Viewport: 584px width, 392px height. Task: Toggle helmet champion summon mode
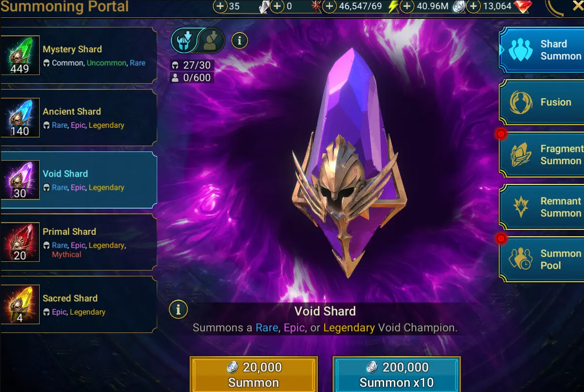(184, 41)
